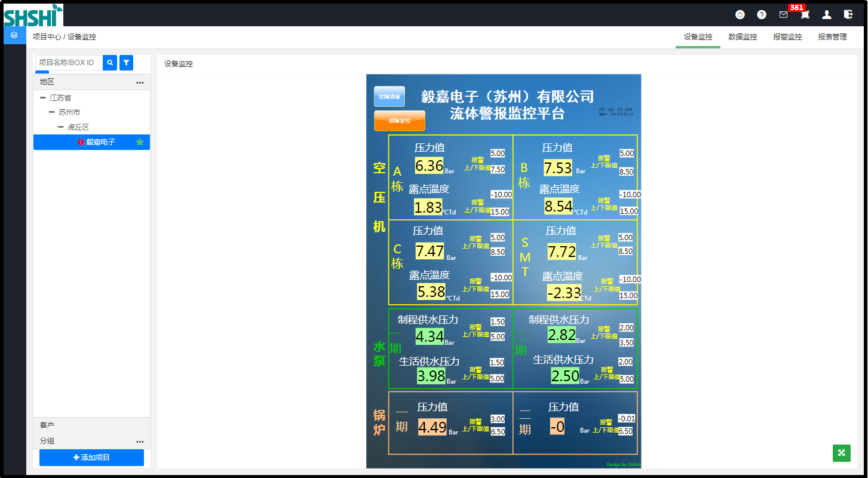Click the orange 故障复位 button
Viewport: 868px width, 478px height.
400,121
